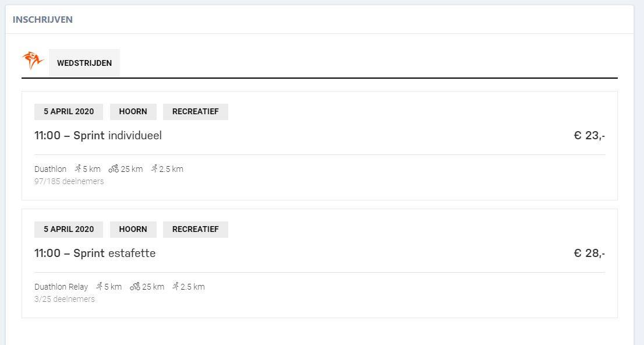Click Recreatief tag on the individueel race
This screenshot has height=345, width=644.
[196, 111]
